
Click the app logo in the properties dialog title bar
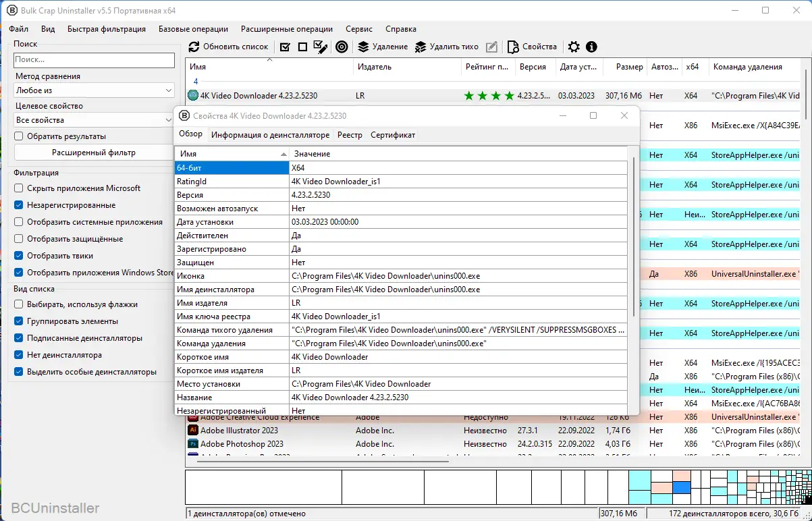pyautogui.click(x=184, y=115)
